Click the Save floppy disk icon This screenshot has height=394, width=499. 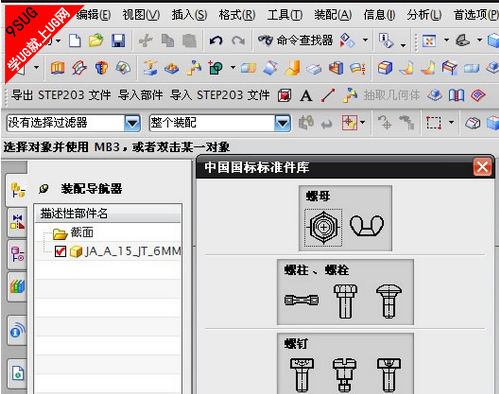(118, 41)
